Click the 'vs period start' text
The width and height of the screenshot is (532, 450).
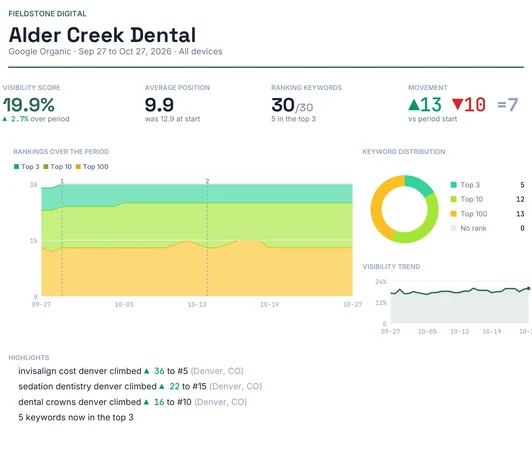coord(433,119)
